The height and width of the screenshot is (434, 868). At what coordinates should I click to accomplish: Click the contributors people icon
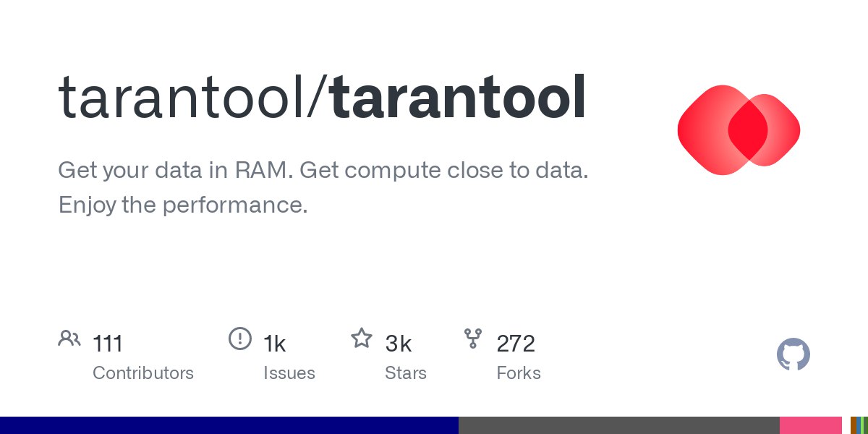pyautogui.click(x=69, y=339)
